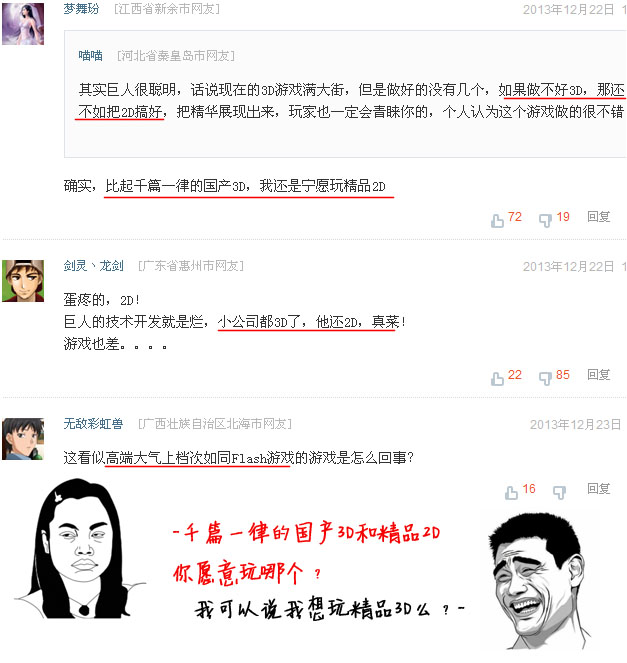Open 剑灵丶龙剑's avatar with cap
The image size is (627, 663).
[x=23, y=281]
